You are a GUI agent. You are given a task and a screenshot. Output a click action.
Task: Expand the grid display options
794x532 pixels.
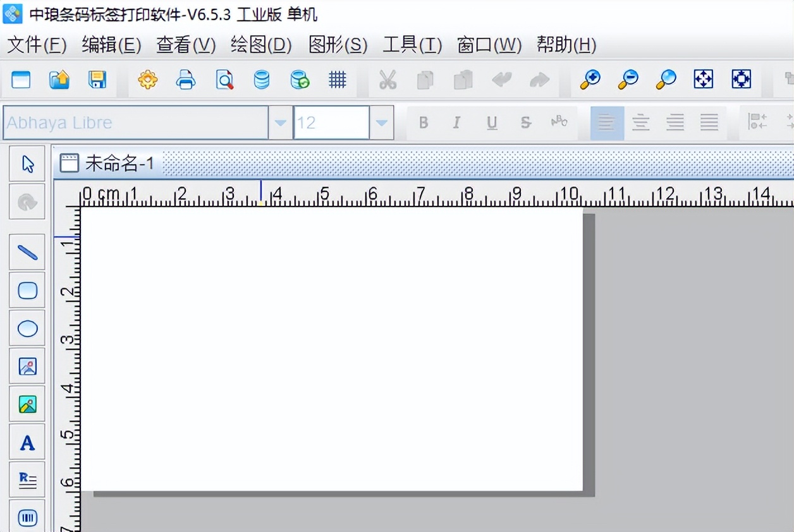337,80
